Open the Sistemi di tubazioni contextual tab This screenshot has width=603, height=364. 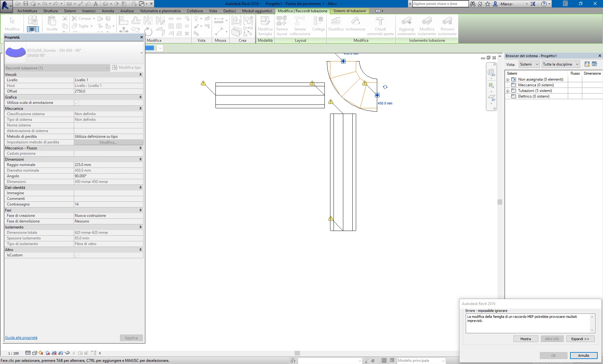[x=350, y=11]
